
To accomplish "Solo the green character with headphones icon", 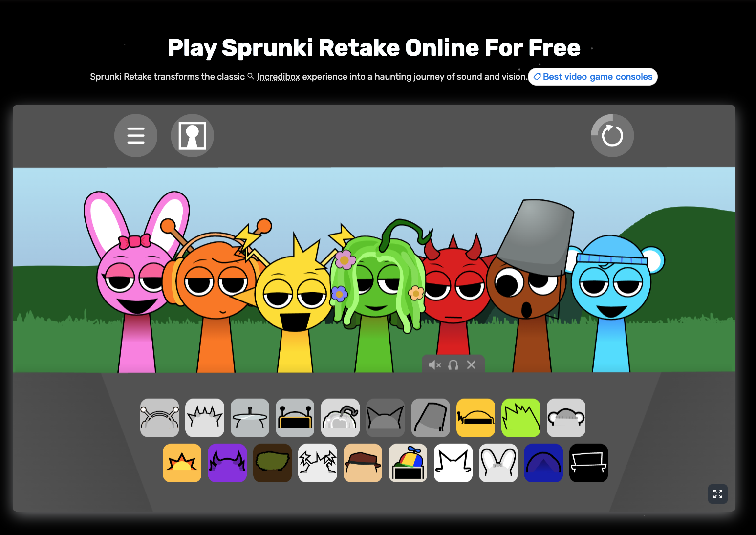I will 453,365.
